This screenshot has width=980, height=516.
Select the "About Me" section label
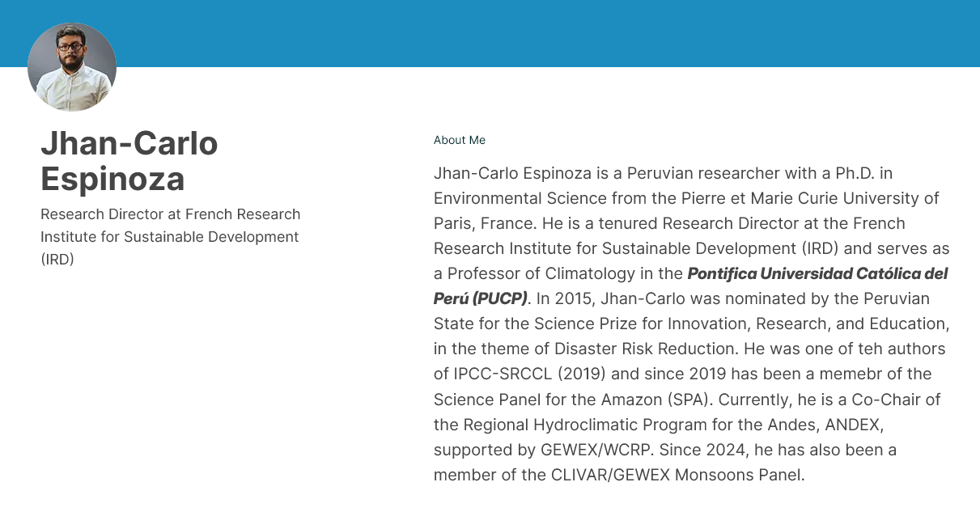(459, 140)
